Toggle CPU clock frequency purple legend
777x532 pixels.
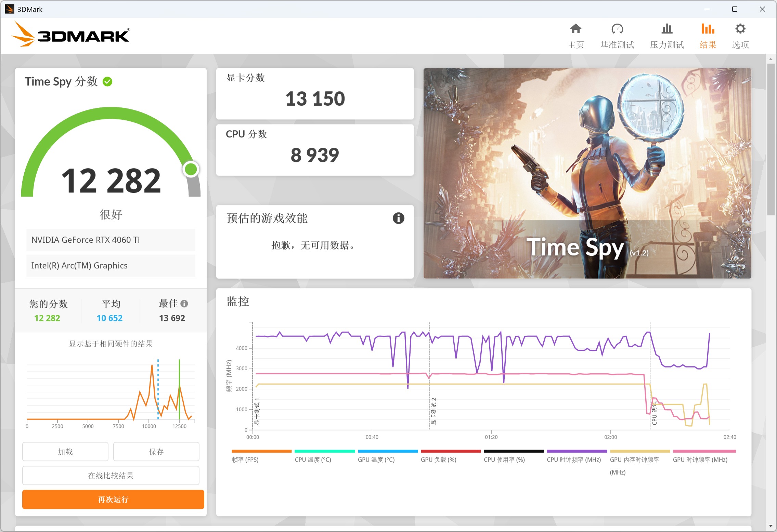point(573,460)
